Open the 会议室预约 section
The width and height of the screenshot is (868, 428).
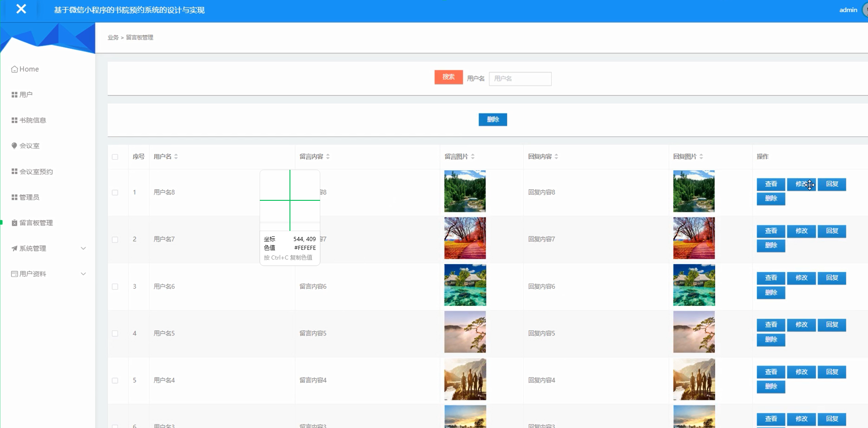36,171
